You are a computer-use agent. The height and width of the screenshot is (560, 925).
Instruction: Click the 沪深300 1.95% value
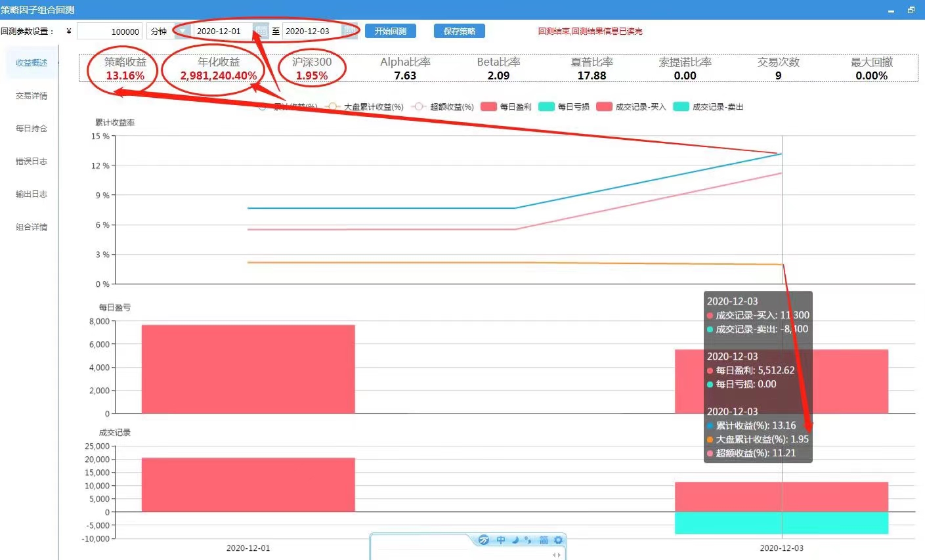point(312,75)
